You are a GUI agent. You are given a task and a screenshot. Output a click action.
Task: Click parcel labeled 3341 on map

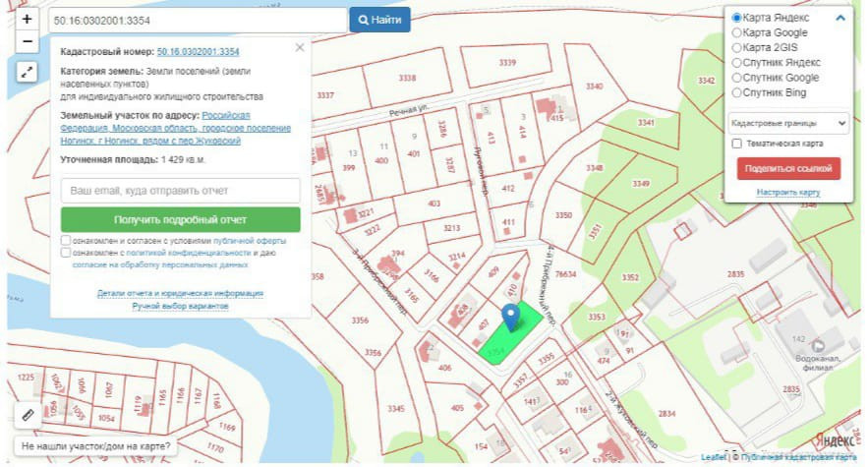646,123
